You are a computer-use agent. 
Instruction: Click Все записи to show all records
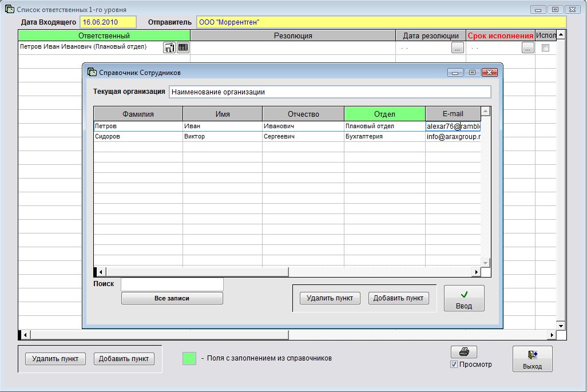click(x=172, y=298)
